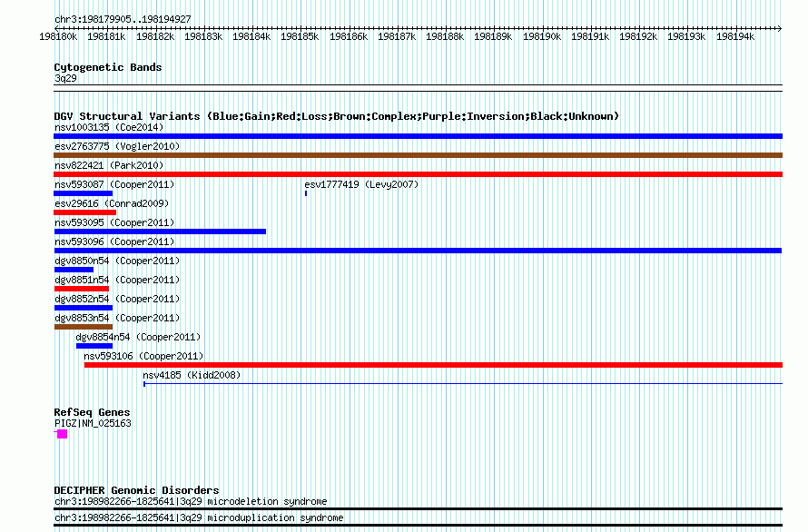Click the DGV Structural Variants track title
The image size is (808, 532).
point(337,116)
